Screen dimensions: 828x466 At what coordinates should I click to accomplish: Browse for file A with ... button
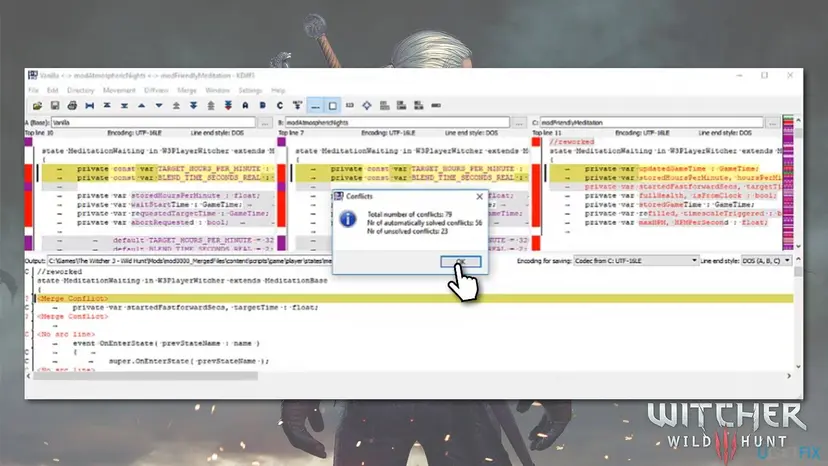point(265,123)
